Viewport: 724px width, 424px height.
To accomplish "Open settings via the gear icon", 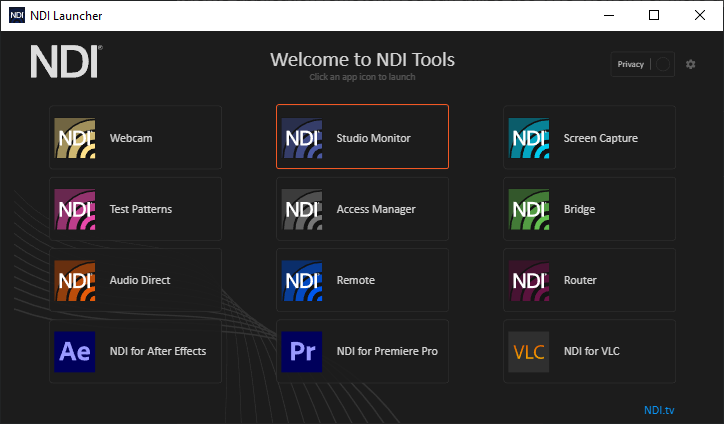I will click(x=690, y=64).
